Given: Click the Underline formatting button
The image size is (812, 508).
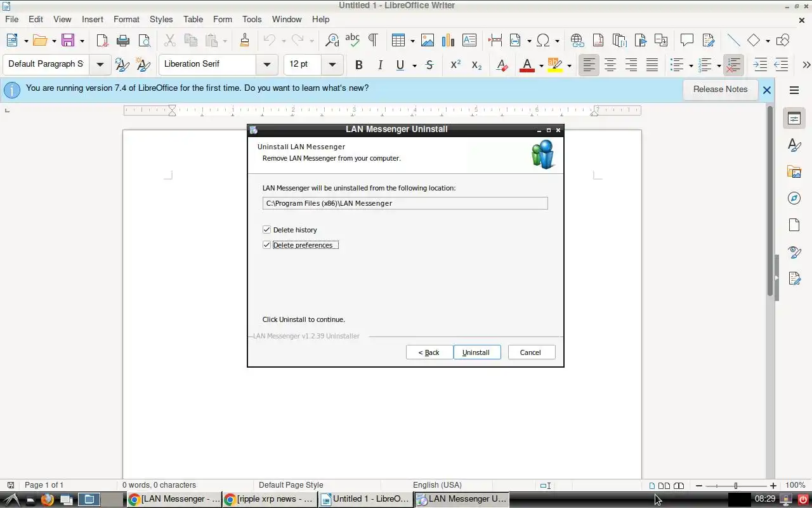Looking at the screenshot, I should (400, 65).
